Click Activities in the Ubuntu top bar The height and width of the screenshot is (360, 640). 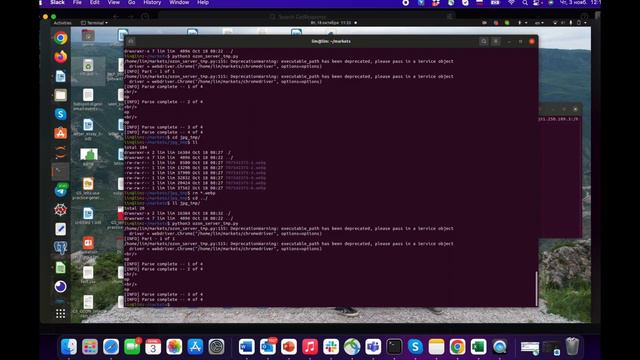62,23
